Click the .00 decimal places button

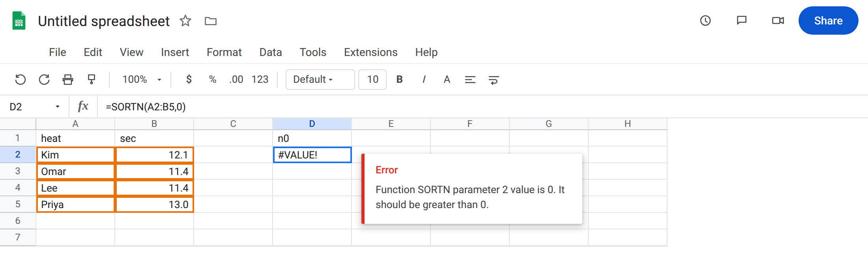[x=236, y=80]
